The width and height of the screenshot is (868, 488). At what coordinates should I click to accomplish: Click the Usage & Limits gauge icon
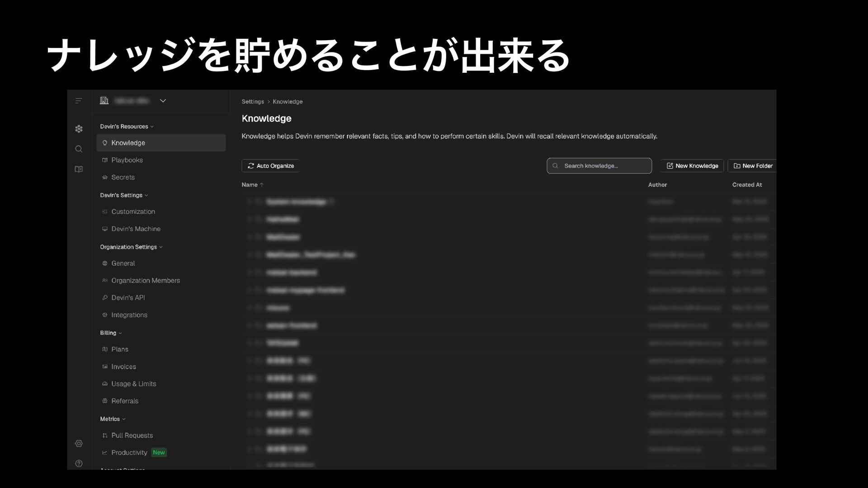(105, 384)
